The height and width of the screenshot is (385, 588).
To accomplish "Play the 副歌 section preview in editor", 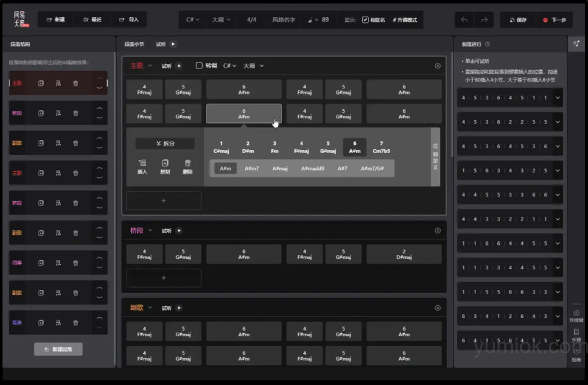I will point(179,308).
